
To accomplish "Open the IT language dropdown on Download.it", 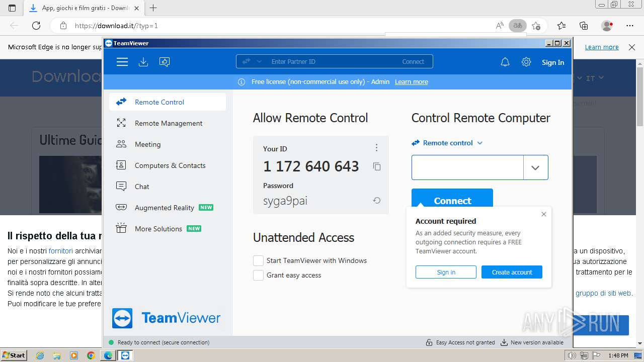I will pos(595,78).
